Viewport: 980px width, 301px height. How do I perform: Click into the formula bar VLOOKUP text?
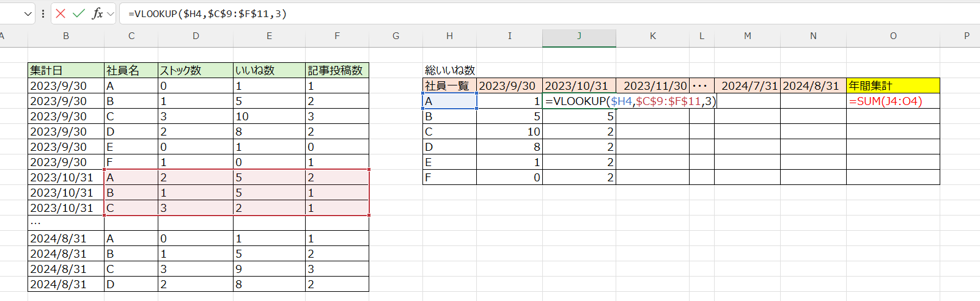[207, 13]
